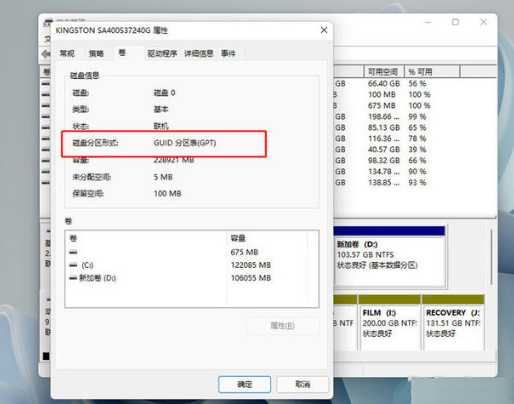Close the KINGSTON properties dialog

[324, 30]
